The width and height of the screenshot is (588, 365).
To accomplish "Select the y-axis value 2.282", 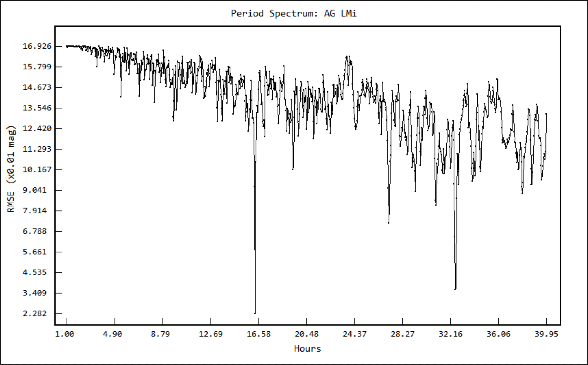I will (35, 313).
